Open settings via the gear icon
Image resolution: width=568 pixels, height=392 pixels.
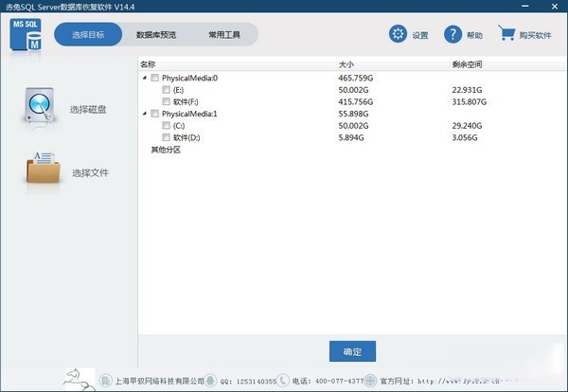click(398, 34)
